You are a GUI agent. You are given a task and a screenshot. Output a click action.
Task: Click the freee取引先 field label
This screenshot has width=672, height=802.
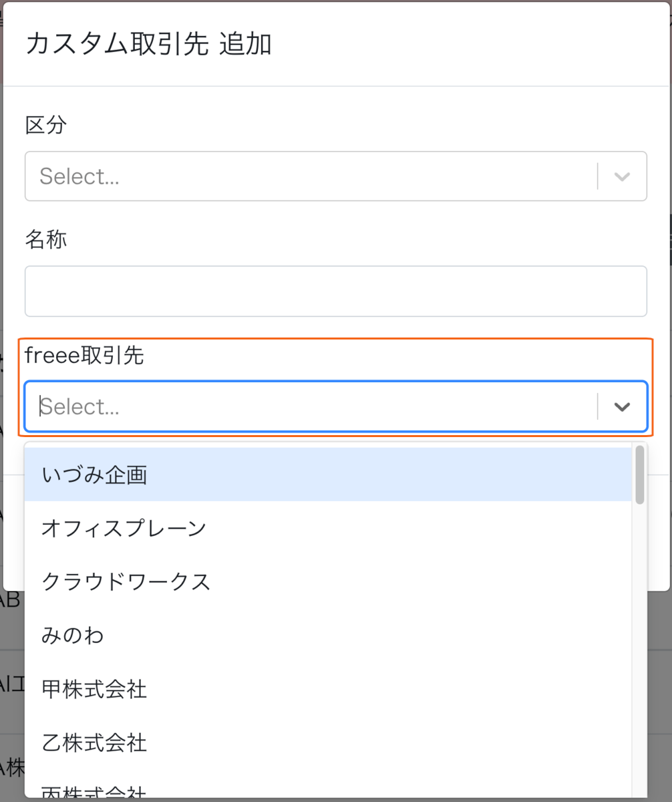pyautogui.click(x=84, y=356)
